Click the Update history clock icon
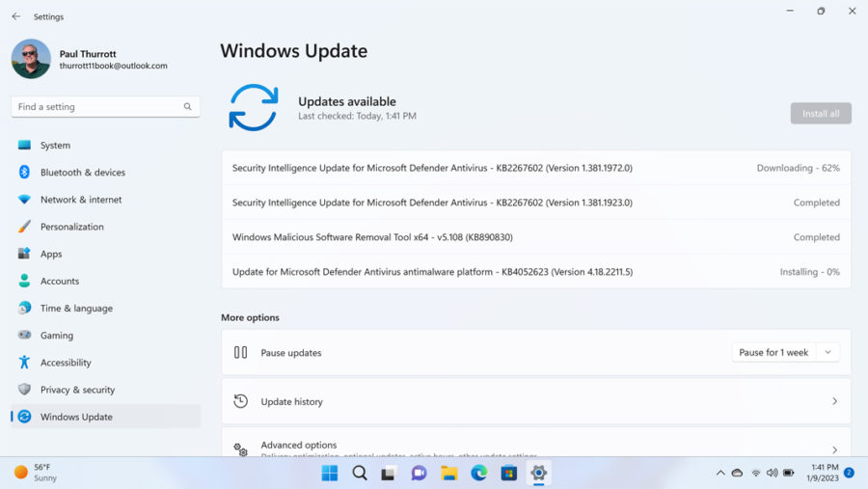 point(240,401)
